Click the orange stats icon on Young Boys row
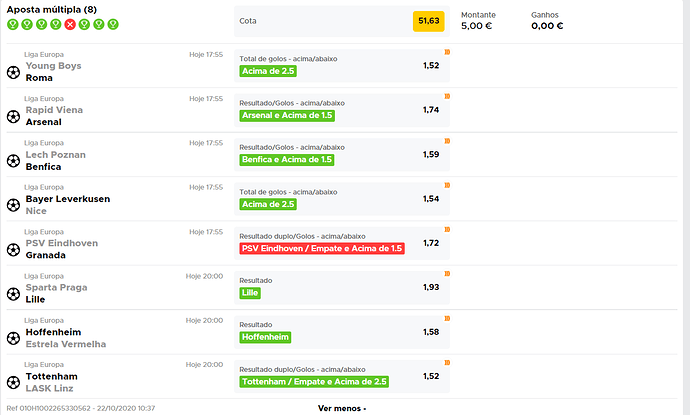 (x=447, y=52)
